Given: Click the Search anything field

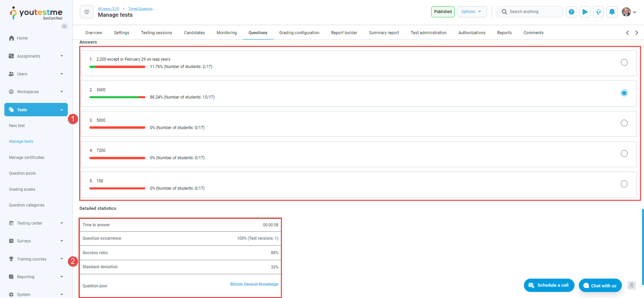Looking at the screenshot, I should pos(534,12).
